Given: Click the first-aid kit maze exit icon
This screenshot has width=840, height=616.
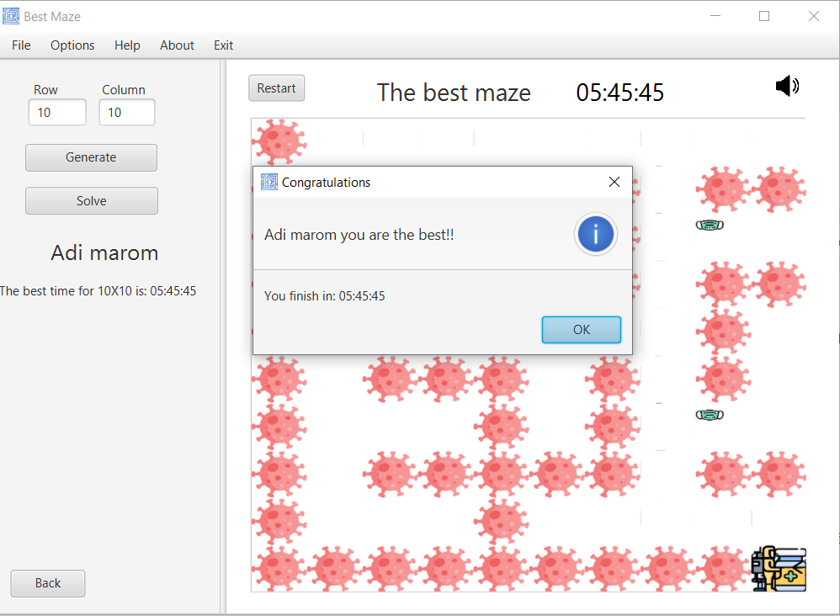Looking at the screenshot, I should 777,569.
